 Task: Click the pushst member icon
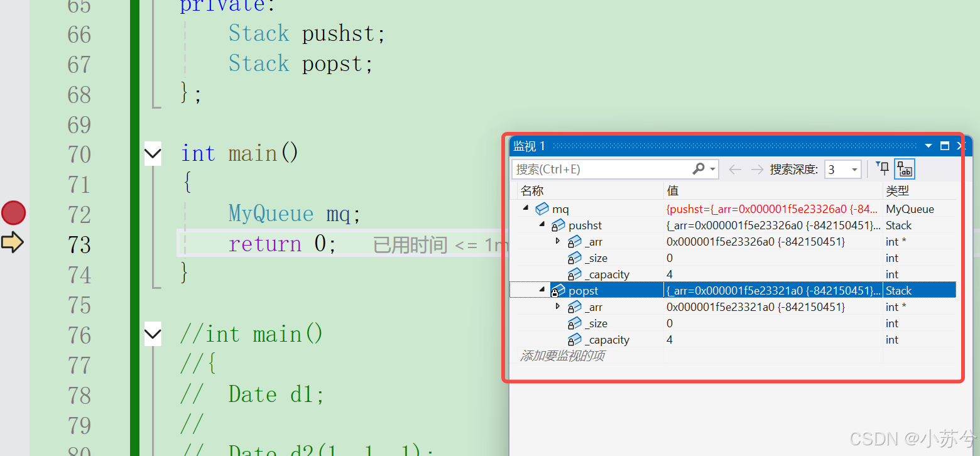tap(558, 225)
